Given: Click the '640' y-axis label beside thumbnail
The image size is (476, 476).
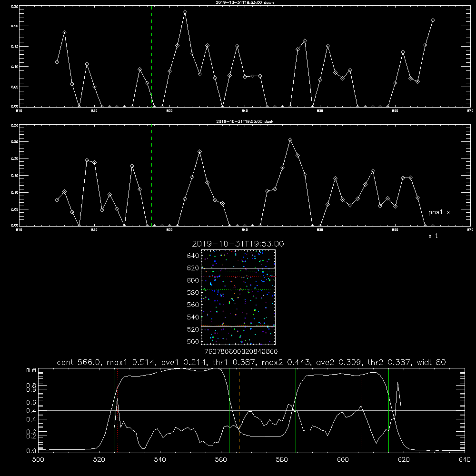Looking at the screenshot, I should pos(193,256).
